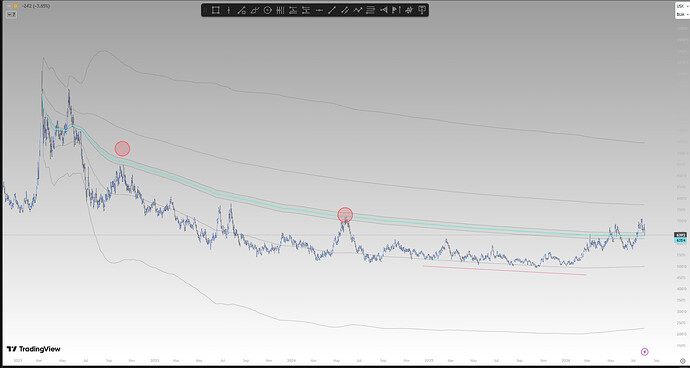Click the last icon in drawing toolbar
Viewport: 690px width, 368px height.
click(x=422, y=10)
